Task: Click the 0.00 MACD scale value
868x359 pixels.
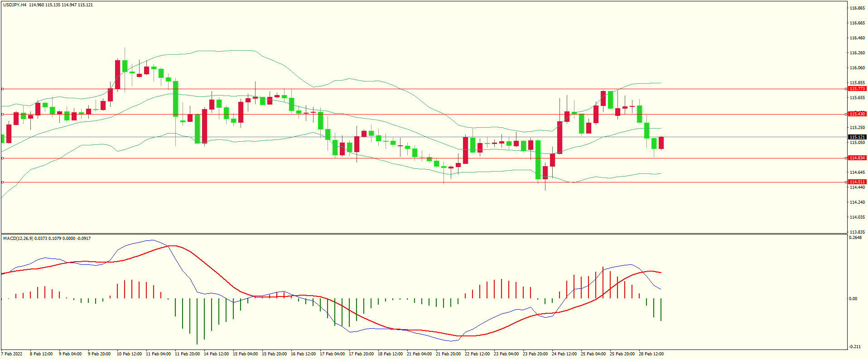Action: tap(853, 299)
